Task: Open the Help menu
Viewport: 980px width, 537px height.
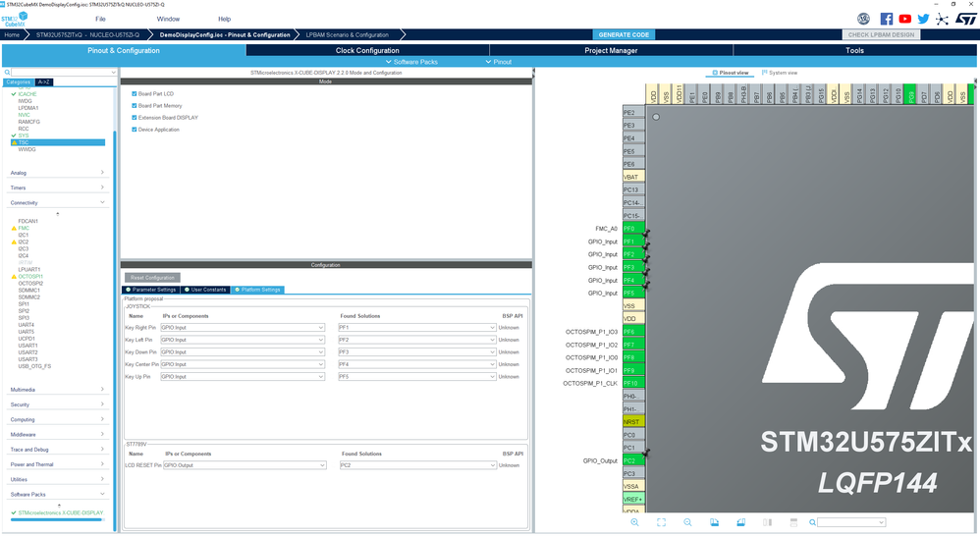Action: pyautogui.click(x=224, y=19)
